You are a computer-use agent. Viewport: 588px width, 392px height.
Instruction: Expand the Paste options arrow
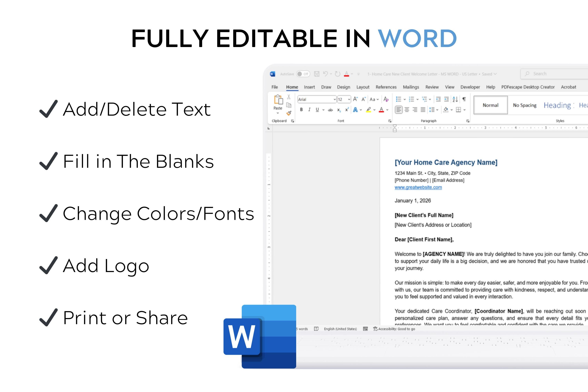278,113
